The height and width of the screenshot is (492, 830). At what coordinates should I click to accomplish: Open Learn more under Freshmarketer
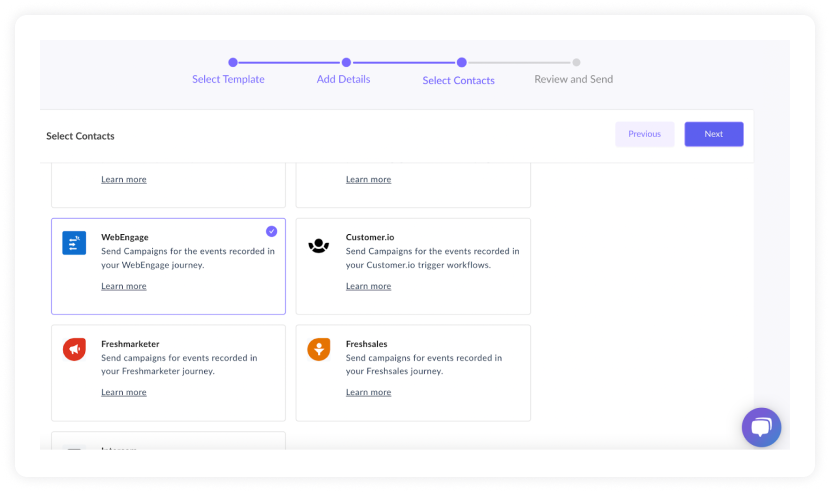(x=124, y=392)
